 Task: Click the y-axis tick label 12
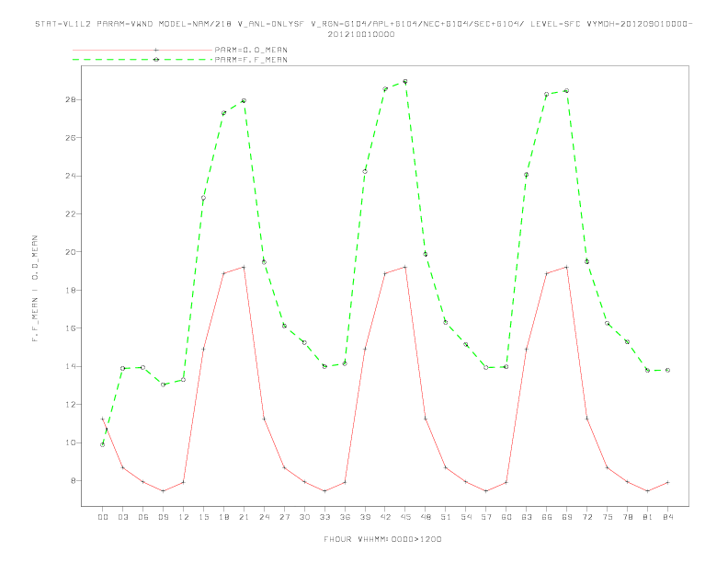71,405
